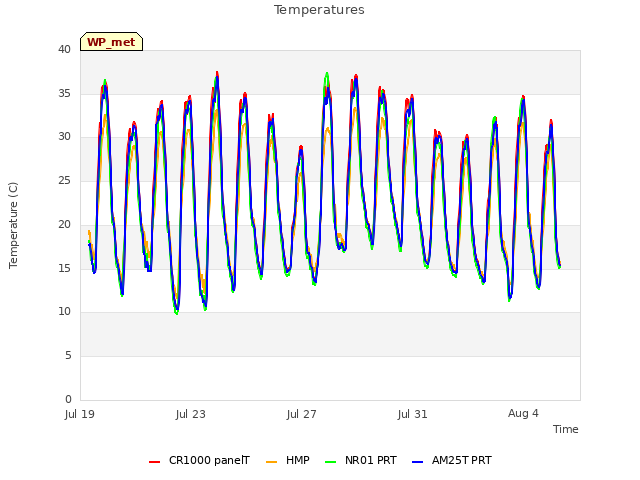Click the red CR1000 panelT legend swatch
Viewport: 640px width, 480px height.
(155, 462)
